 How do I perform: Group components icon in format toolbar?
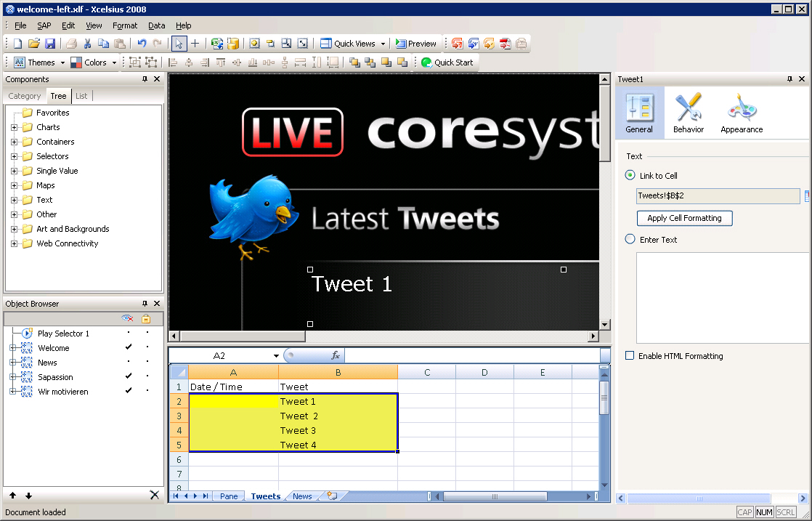pyautogui.click(x=134, y=62)
